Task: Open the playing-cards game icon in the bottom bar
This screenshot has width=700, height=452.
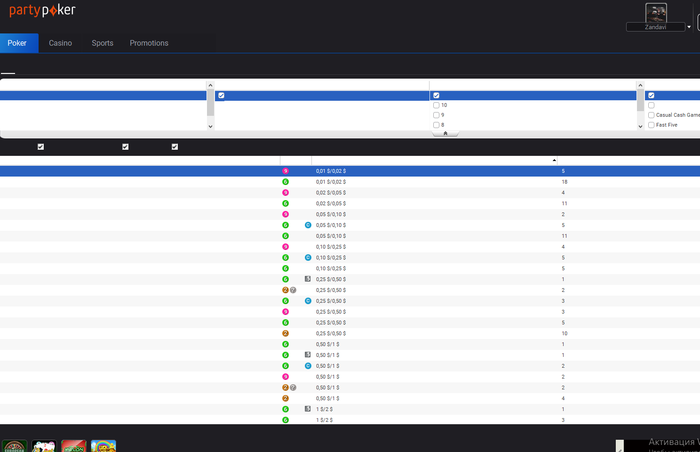Action: pyautogui.click(x=44, y=446)
